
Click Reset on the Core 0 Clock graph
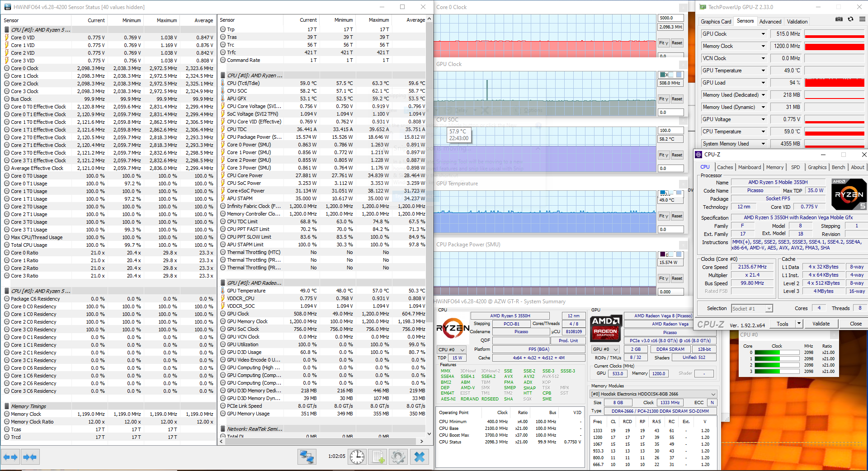(677, 43)
